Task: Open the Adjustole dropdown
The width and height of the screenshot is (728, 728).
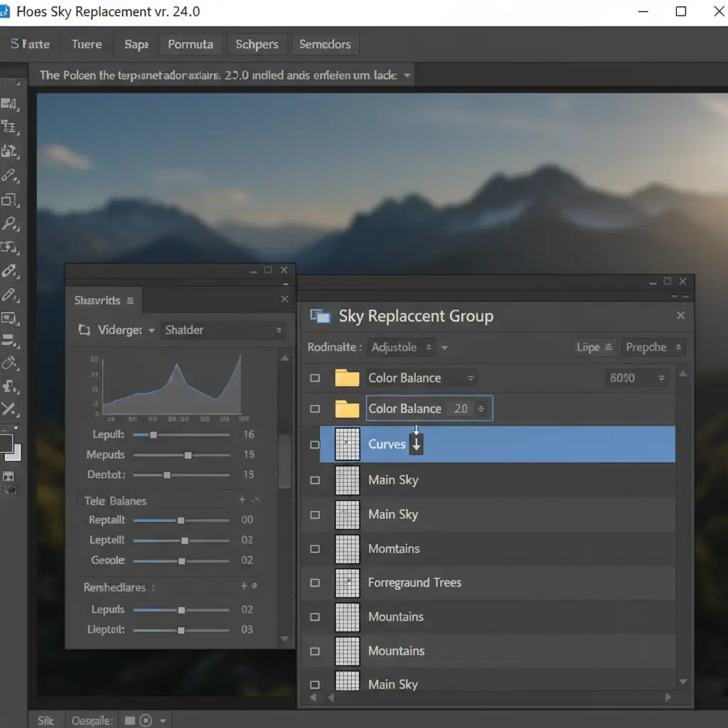Action: point(402,348)
